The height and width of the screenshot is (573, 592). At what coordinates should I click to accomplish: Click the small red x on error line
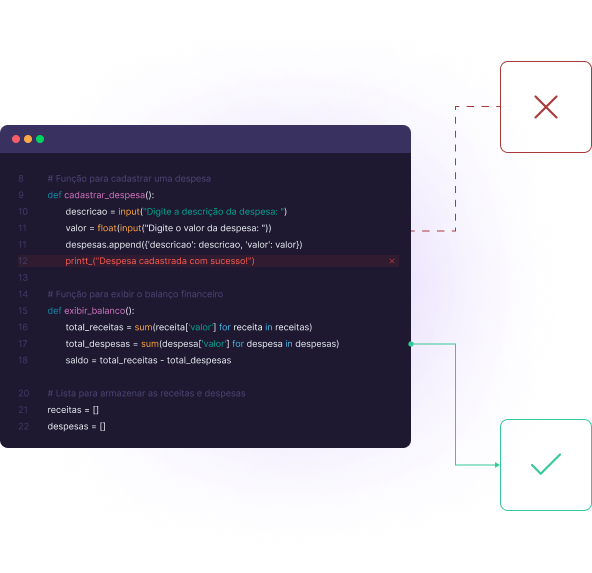tap(392, 261)
